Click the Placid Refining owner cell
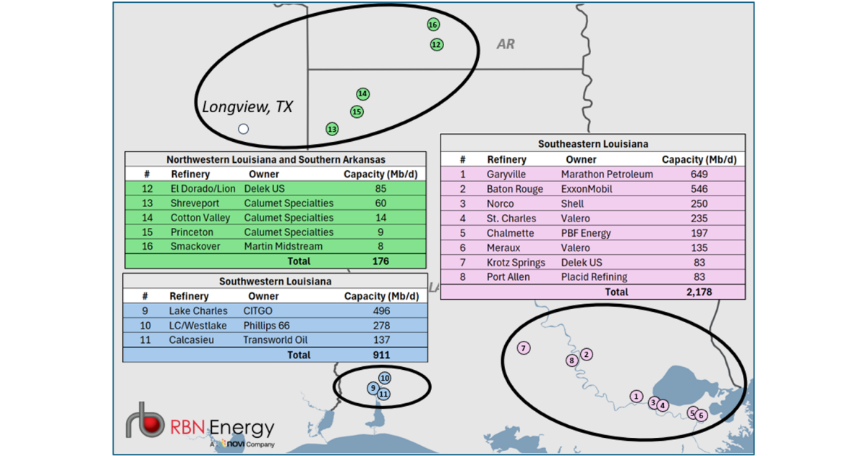This screenshot has width=868, height=456. pyautogui.click(x=595, y=276)
